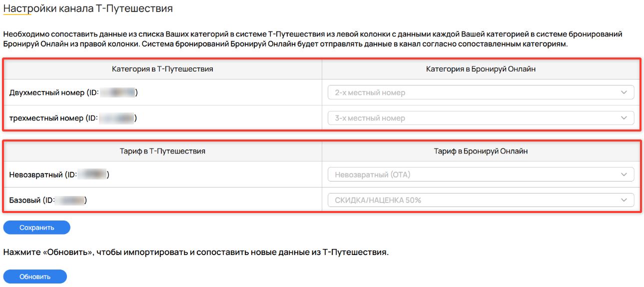This screenshot has width=644, height=287.
Task: Click chevron arrow in трехместный номер row
Action: tap(624, 118)
